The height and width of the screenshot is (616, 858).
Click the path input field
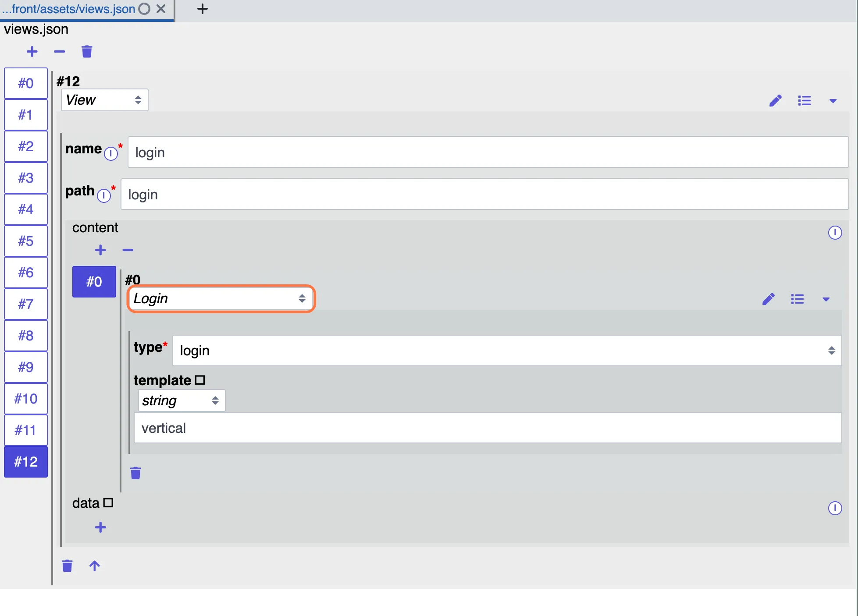click(484, 195)
